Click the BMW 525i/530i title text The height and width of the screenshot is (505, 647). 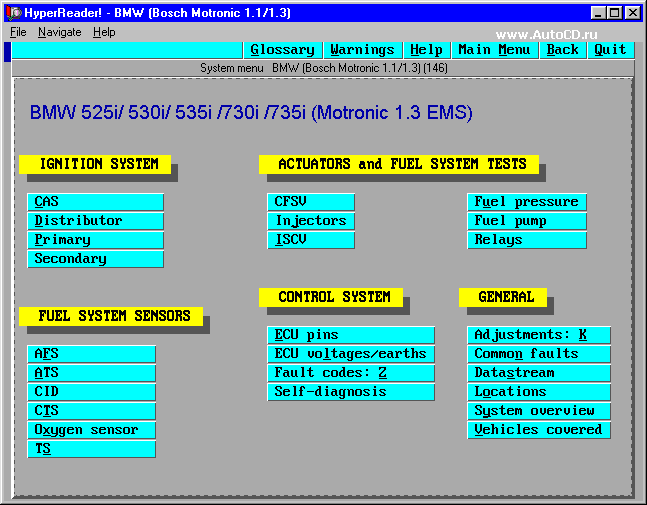click(x=251, y=113)
